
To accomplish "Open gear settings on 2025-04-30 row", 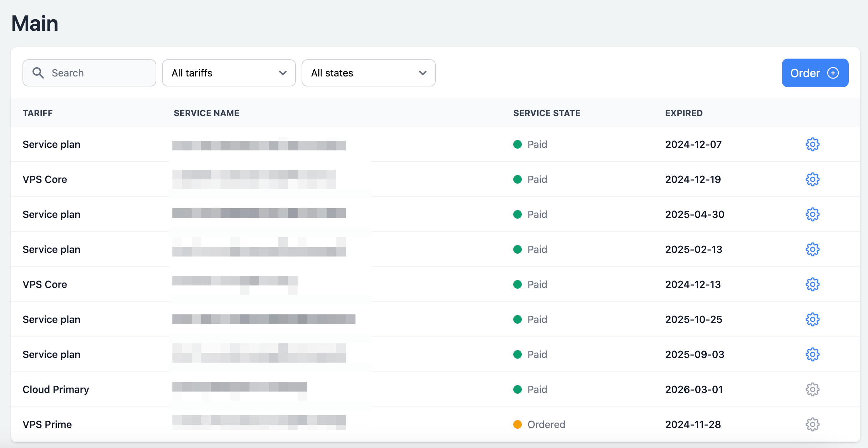I will click(x=812, y=214).
